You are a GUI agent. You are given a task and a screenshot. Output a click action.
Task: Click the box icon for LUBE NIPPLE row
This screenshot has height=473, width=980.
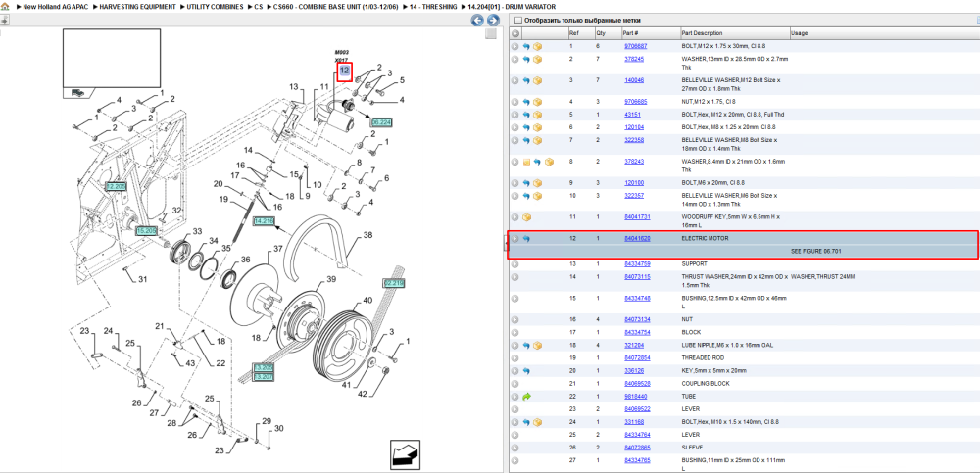pos(537,346)
